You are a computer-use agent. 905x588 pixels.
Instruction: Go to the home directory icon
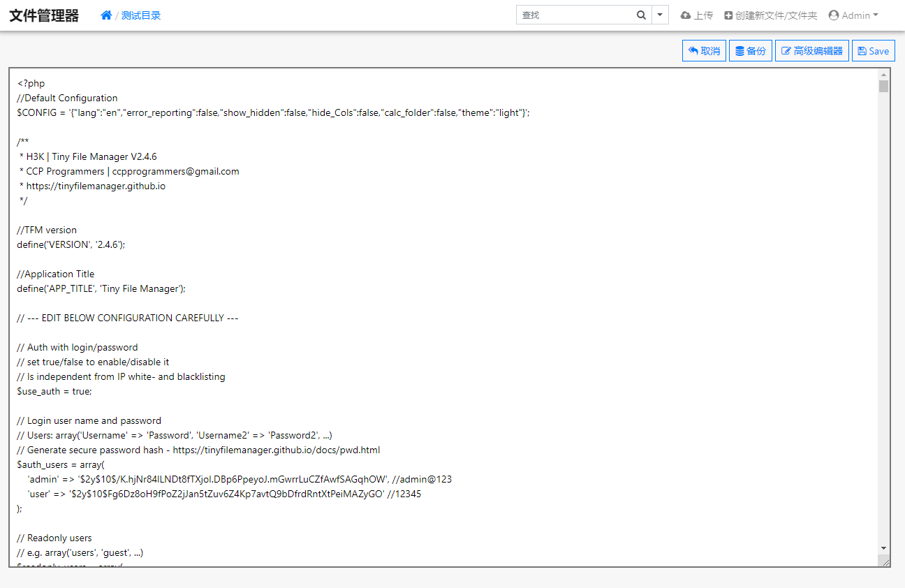pyautogui.click(x=106, y=15)
